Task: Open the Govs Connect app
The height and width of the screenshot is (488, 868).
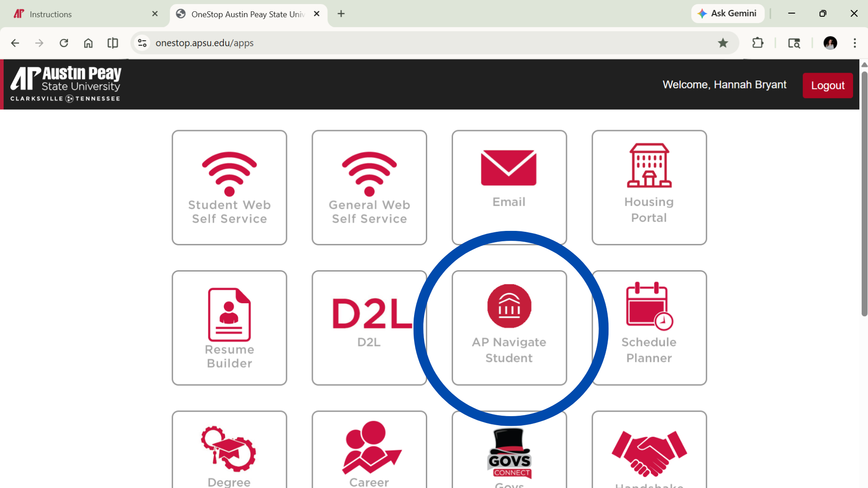Action: point(509,456)
